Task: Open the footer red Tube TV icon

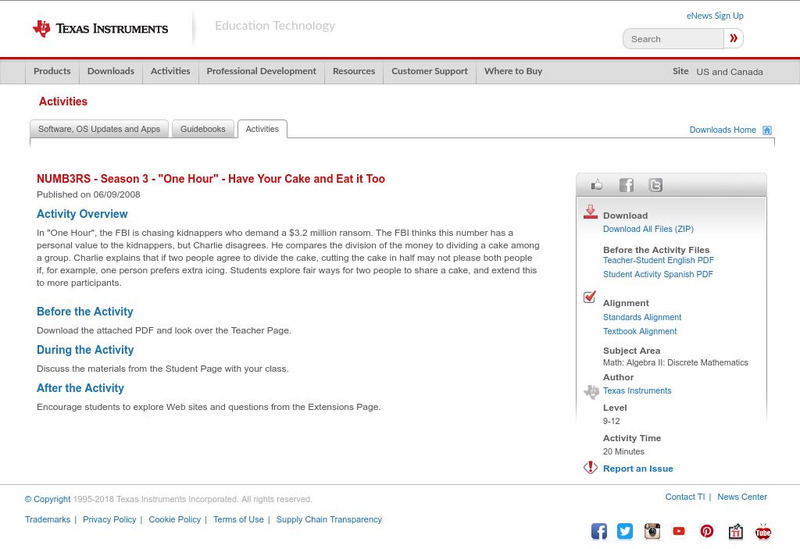Action: 763,532
